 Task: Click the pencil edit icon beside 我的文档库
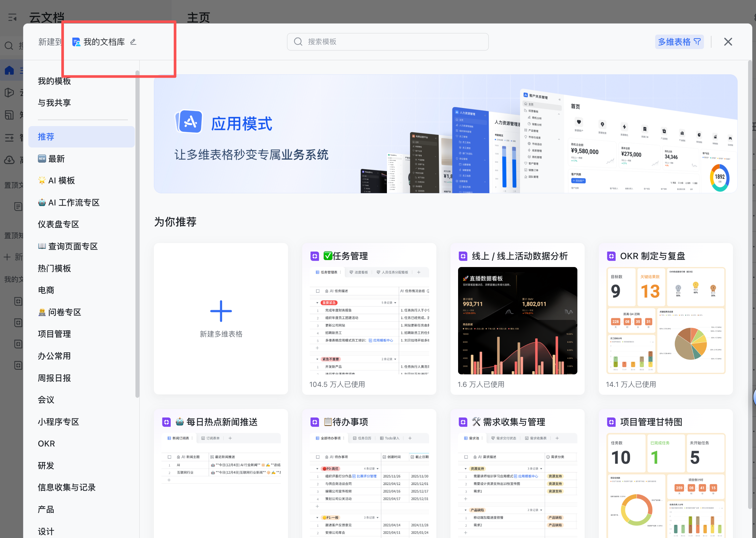[x=133, y=42]
